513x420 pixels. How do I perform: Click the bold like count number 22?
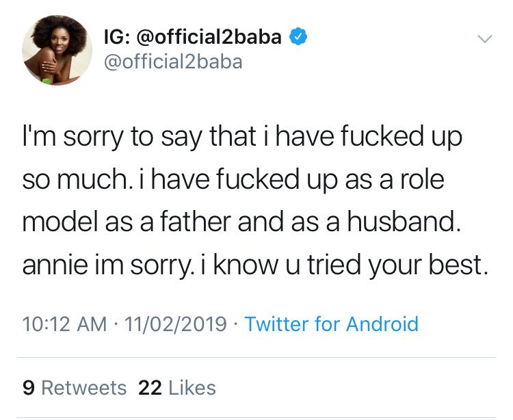[149, 388]
